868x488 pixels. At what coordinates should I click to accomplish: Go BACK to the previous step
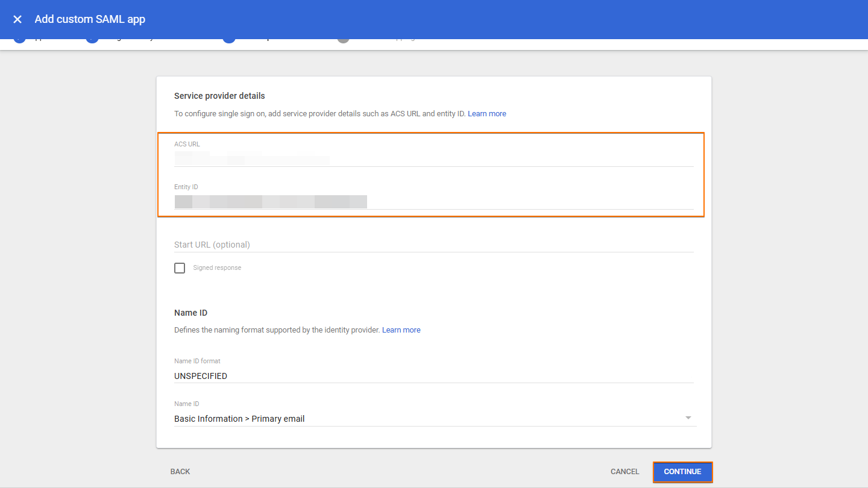180,472
